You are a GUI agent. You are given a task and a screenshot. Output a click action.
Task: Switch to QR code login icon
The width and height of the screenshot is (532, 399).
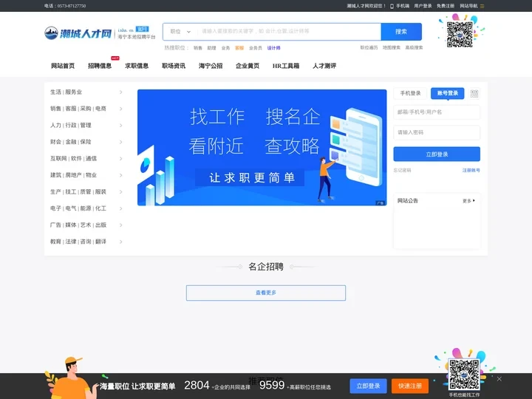[x=474, y=93]
